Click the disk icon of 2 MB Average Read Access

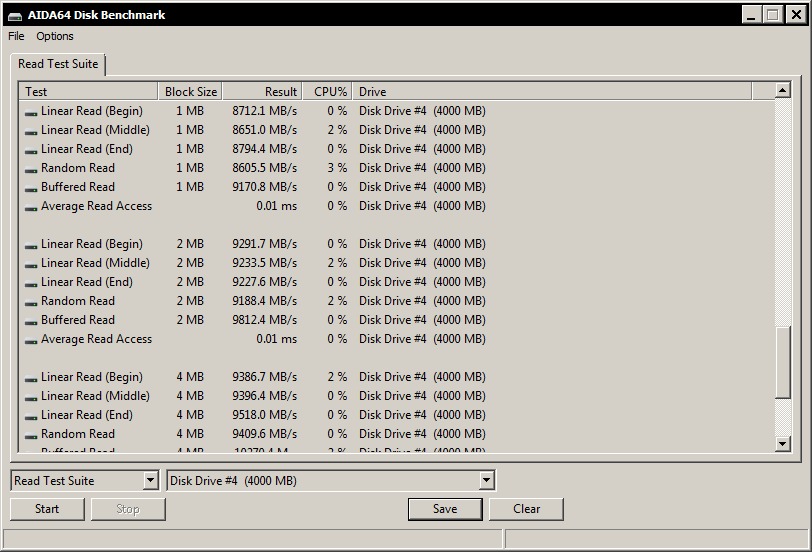[31, 340]
